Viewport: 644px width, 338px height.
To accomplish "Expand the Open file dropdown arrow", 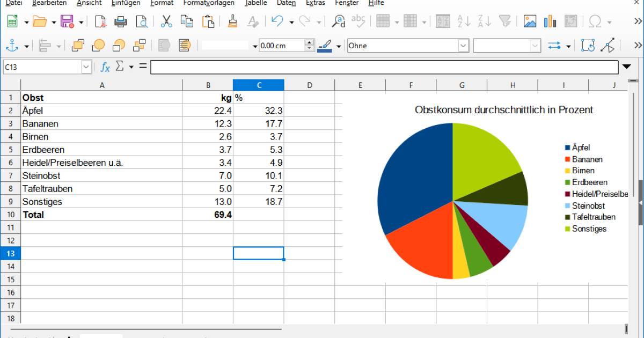I will (x=54, y=22).
